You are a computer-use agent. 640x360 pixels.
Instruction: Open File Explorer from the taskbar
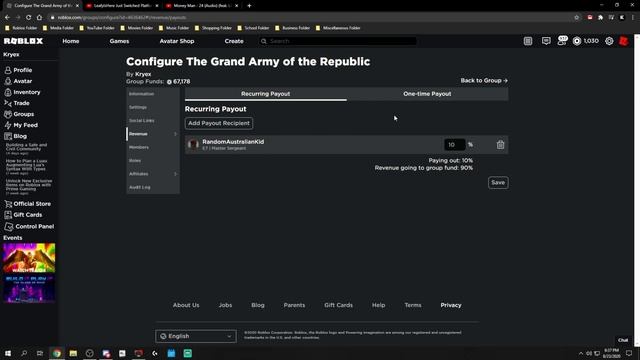click(73, 353)
